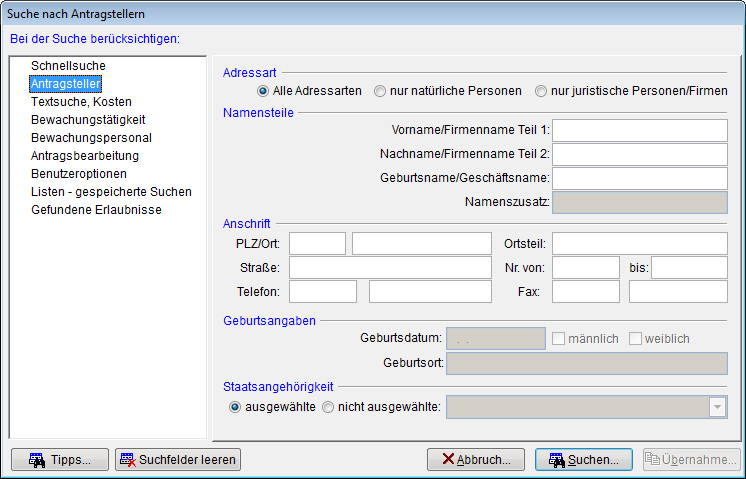Click the 'Nachname/Firmenname Teil 2' field
The width and height of the screenshot is (746, 479).
[640, 154]
